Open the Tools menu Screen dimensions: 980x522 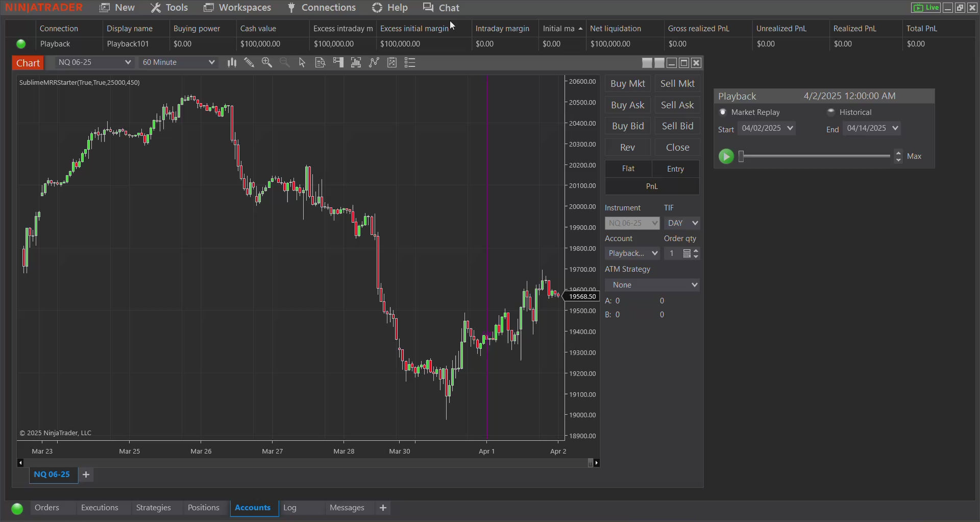point(169,8)
